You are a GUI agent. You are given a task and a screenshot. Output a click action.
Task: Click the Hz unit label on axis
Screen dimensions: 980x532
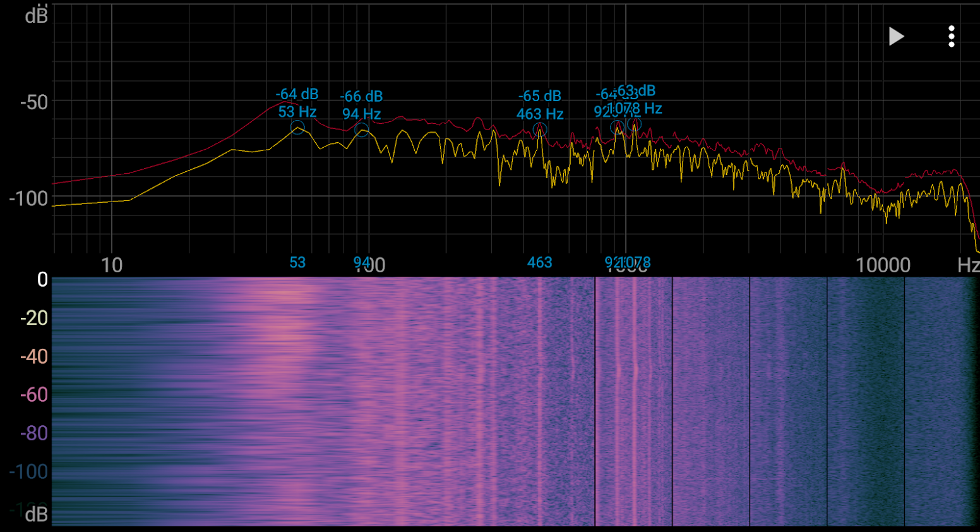[x=969, y=265]
